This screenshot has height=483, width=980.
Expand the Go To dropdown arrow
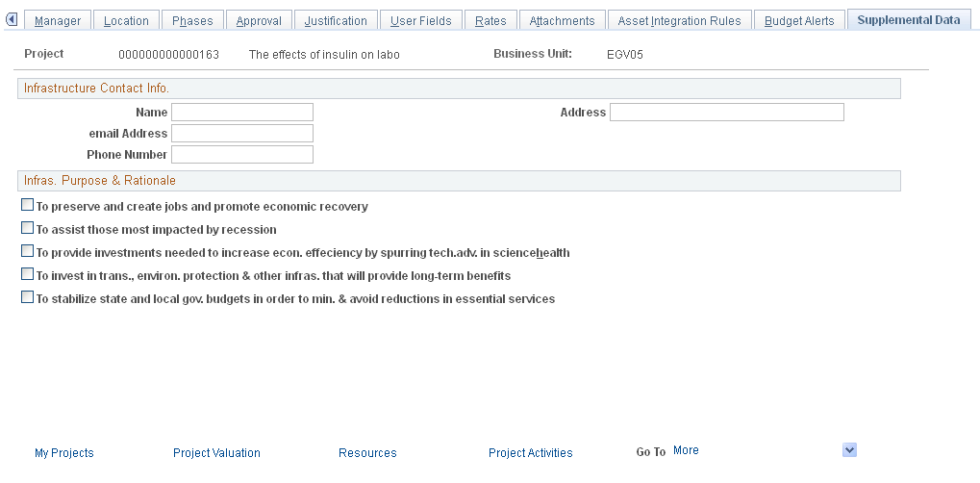point(849,450)
